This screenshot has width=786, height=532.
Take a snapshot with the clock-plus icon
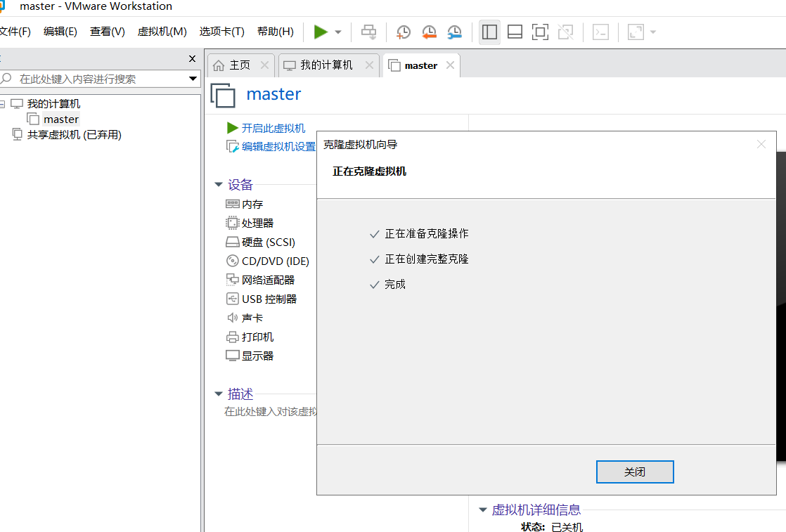403,32
